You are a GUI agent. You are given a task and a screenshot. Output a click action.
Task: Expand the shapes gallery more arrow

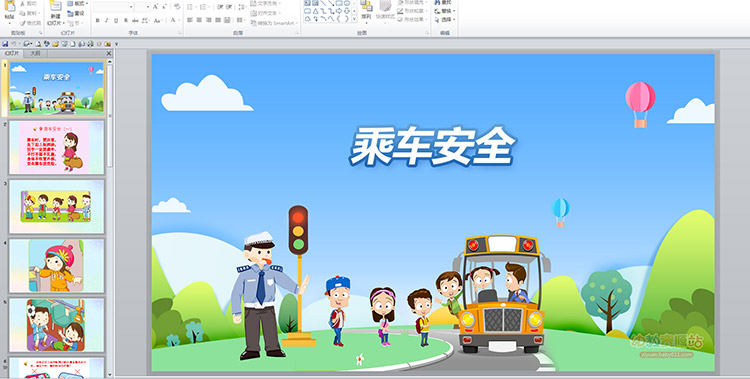(354, 19)
